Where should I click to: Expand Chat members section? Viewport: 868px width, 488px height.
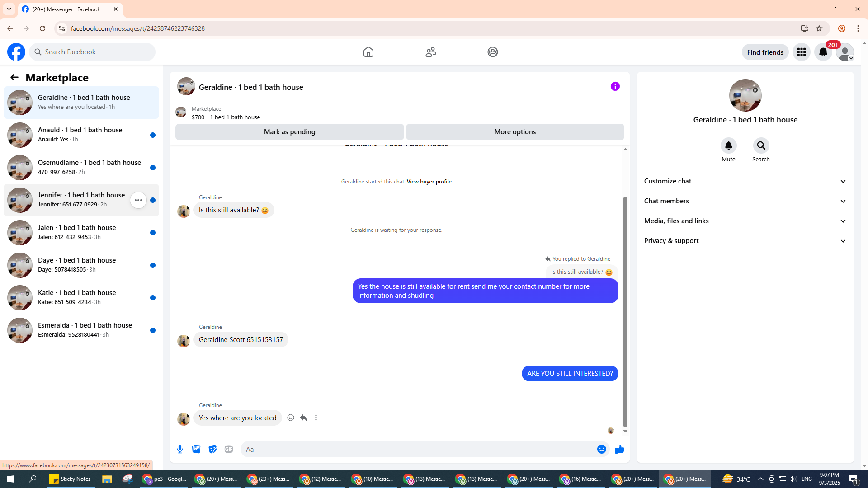click(745, 201)
